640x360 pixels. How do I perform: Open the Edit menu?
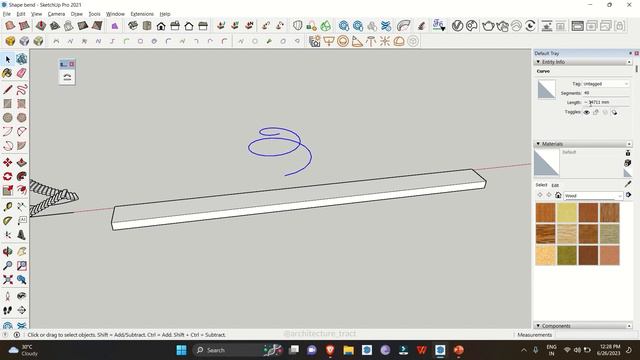click(x=21, y=14)
